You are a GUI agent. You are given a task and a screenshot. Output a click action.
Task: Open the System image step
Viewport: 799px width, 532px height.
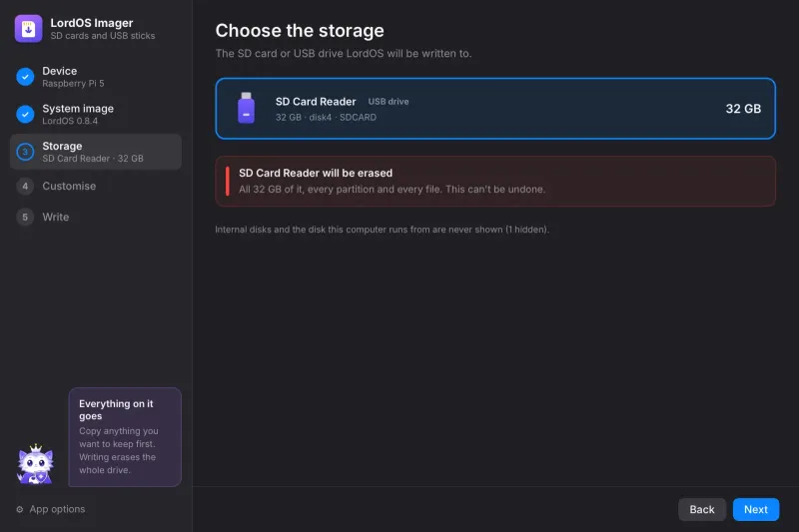96,114
